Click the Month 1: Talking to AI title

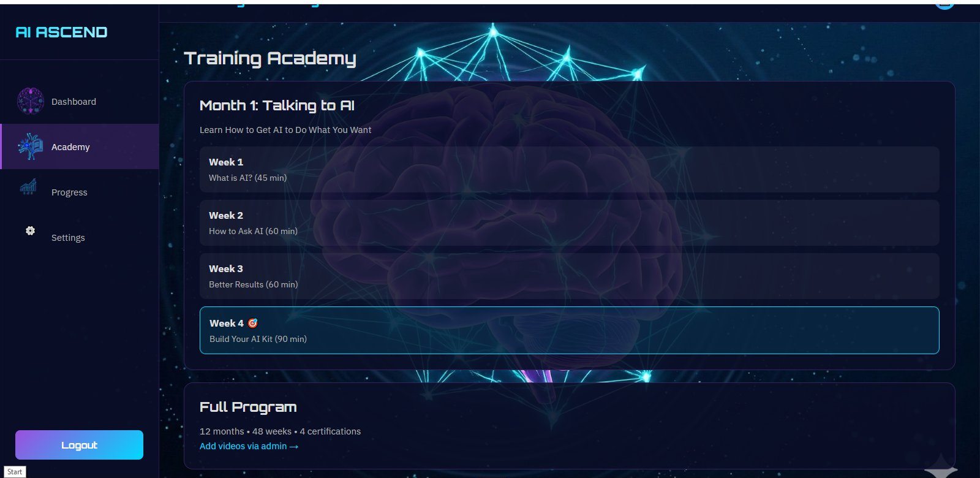click(277, 105)
